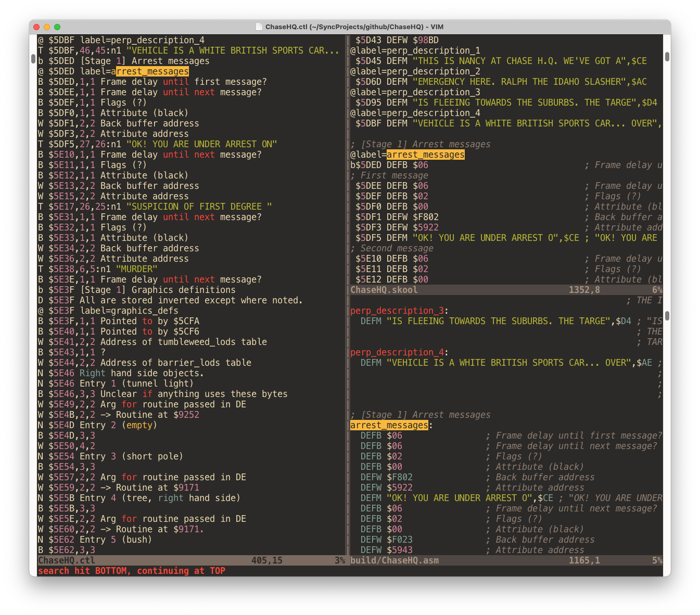Click highlighted 'arrest_messages:' label in the asm pane
The height and width of the screenshot is (615, 700).
tap(392, 425)
